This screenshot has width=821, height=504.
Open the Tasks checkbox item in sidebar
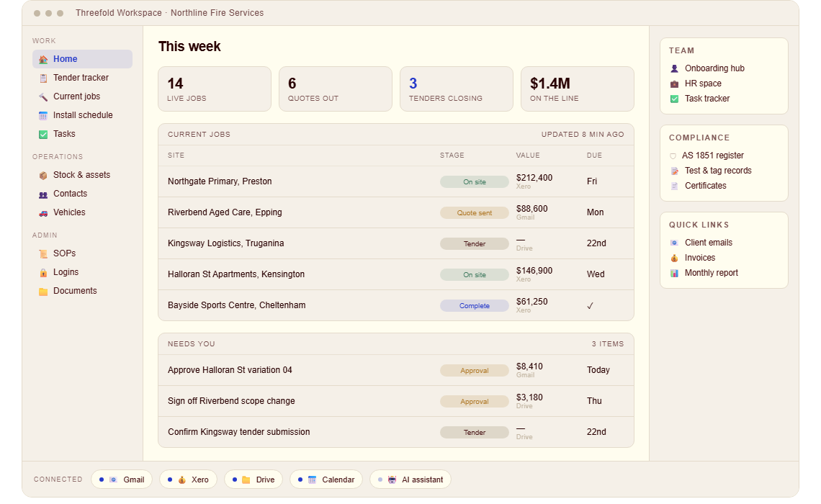82,134
